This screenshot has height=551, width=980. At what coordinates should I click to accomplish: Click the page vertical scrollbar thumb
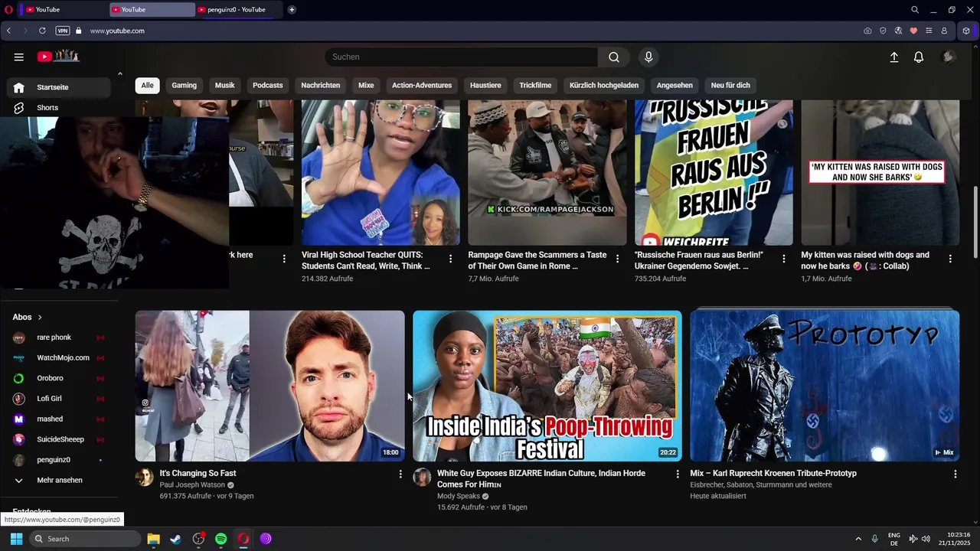point(975,223)
